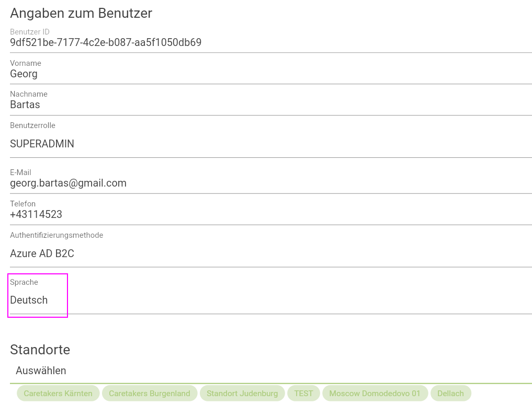Viewport: 532px width, 416px height.
Task: Select the Dellach location chip
Action: tap(450, 394)
